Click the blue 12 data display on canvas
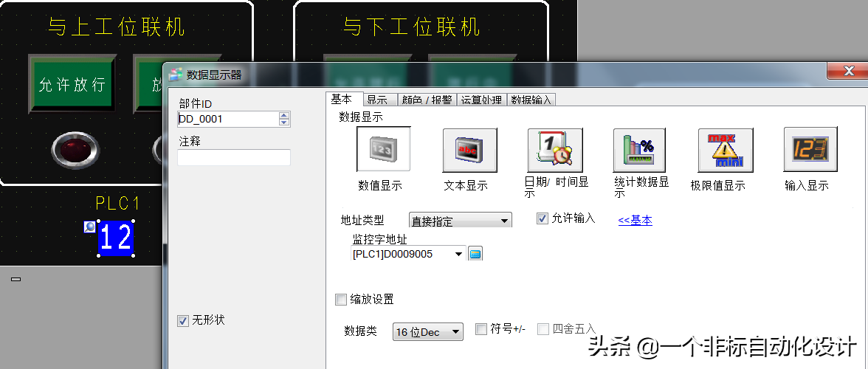The image size is (868, 369). coord(116,238)
